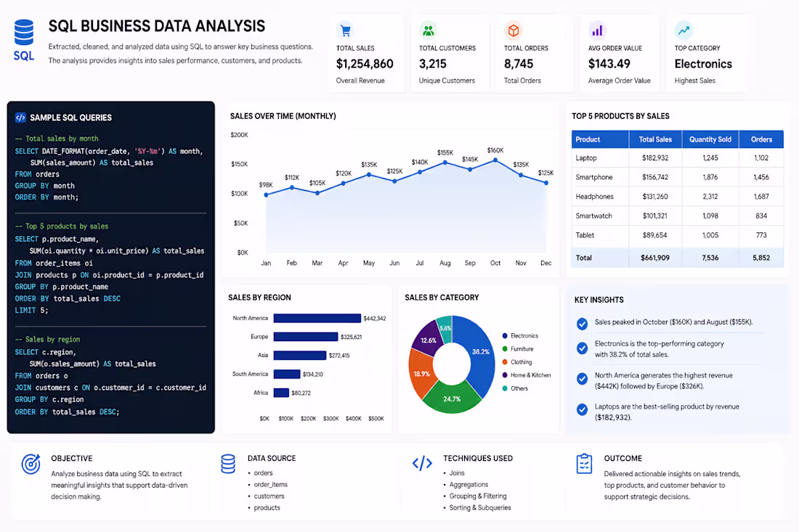799x532 pixels.
Task: Click the checkmark beside Laptops best-selling insight
Action: [582, 409]
